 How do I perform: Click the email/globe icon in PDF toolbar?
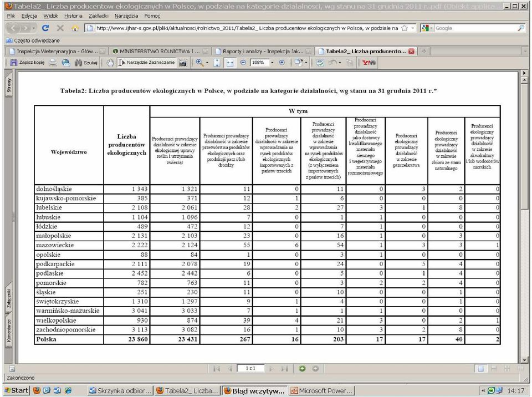point(66,63)
